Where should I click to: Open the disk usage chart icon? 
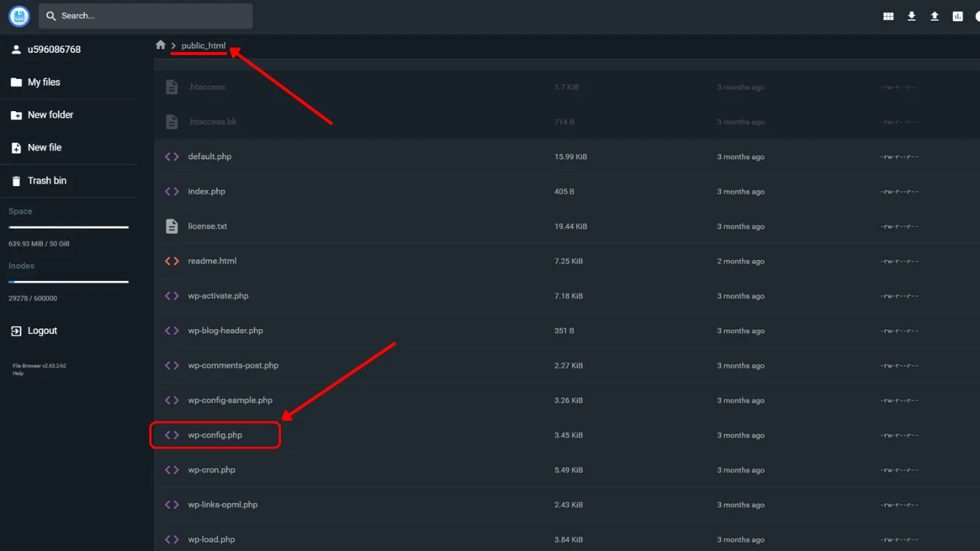[x=957, y=16]
